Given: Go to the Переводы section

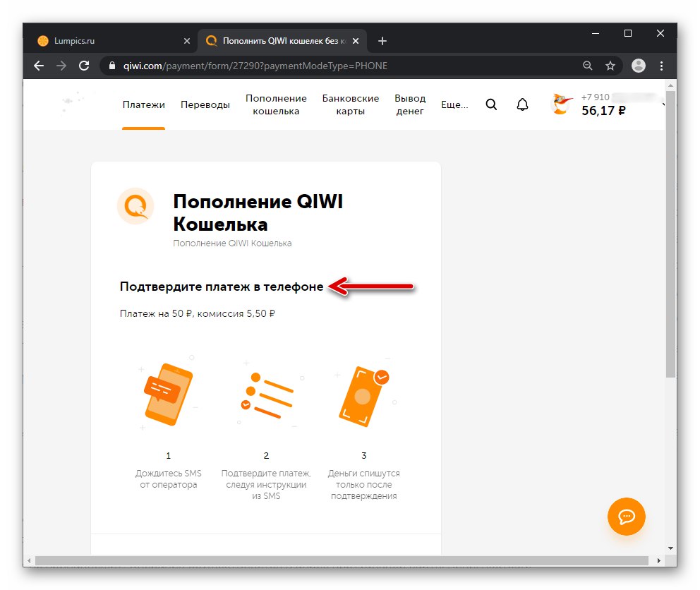Looking at the screenshot, I should [205, 104].
